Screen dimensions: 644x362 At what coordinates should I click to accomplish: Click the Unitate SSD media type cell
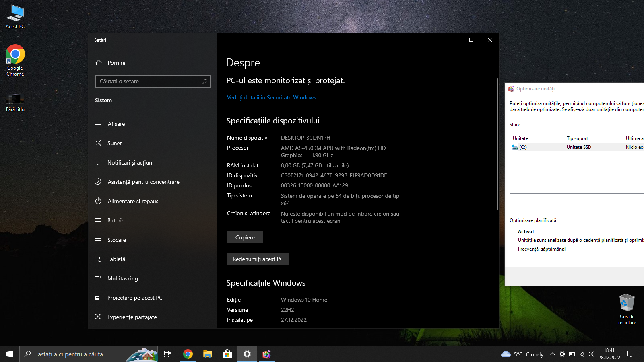579,147
